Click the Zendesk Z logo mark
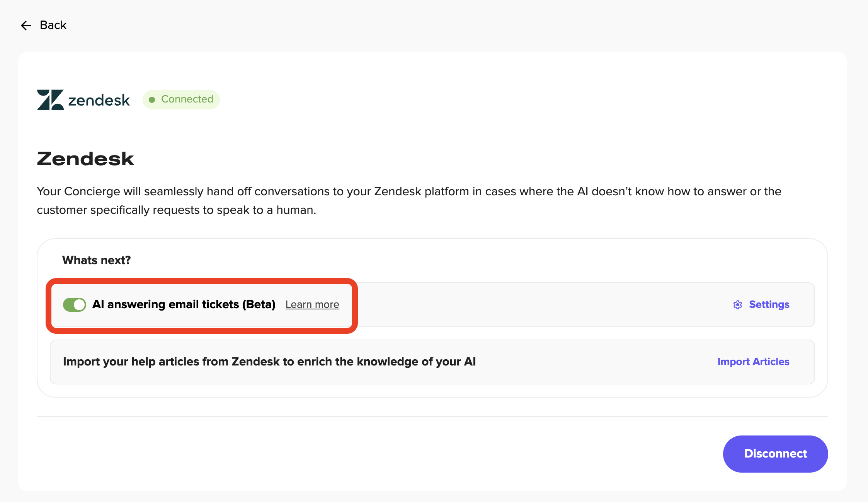Image resolution: width=868 pixels, height=502 pixels. pyautogui.click(x=50, y=100)
